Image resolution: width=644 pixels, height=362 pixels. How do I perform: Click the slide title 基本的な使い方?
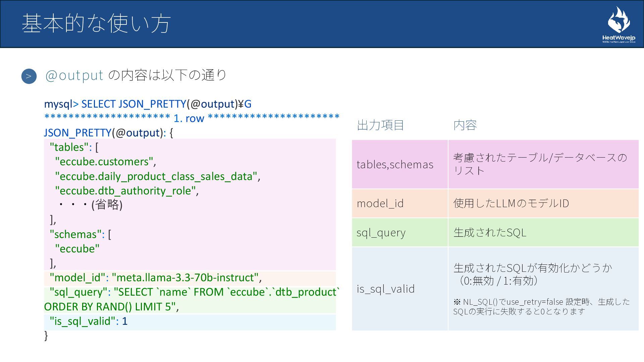97,23
